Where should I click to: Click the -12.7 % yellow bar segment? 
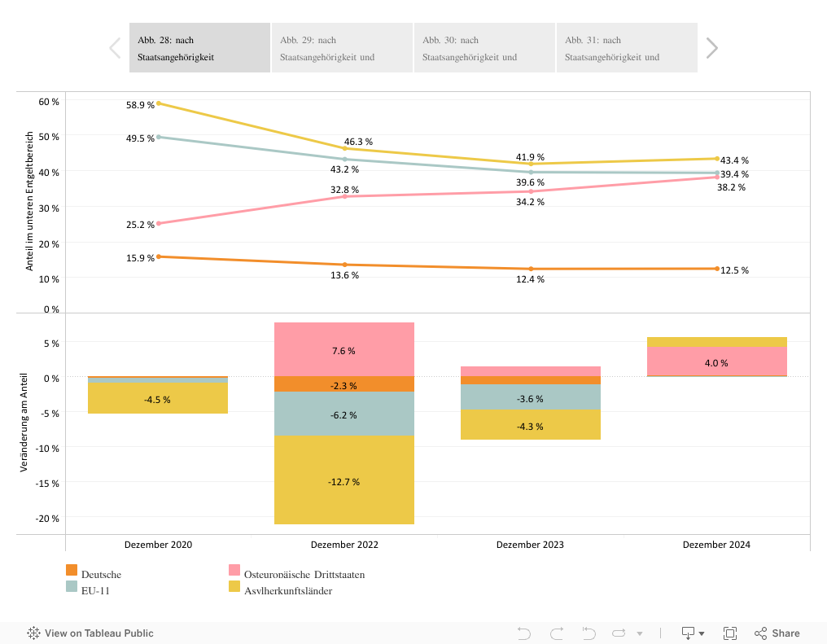(344, 481)
